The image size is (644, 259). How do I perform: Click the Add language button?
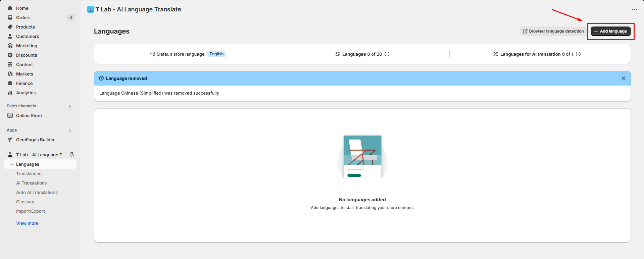coord(610,31)
